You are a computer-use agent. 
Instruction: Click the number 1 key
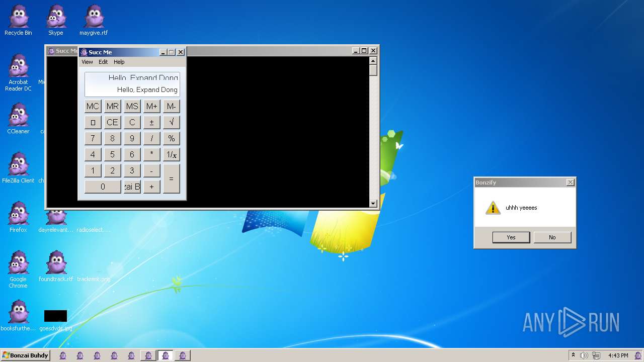tap(93, 170)
